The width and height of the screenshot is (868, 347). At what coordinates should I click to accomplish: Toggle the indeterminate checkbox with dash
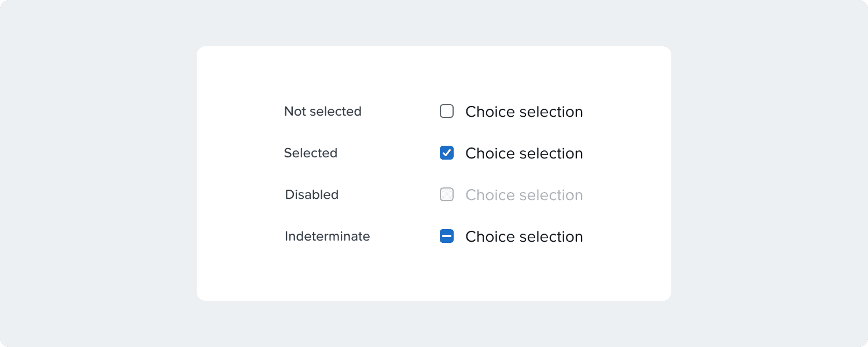coord(447,236)
